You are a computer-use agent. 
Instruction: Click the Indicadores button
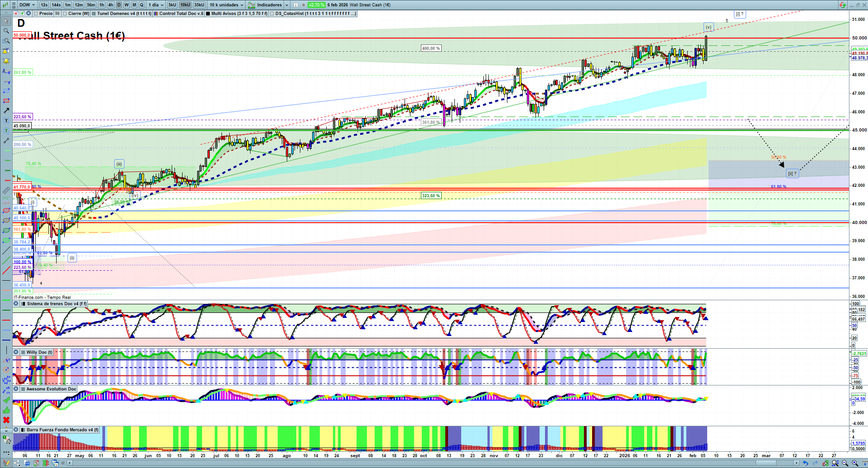pos(265,5)
